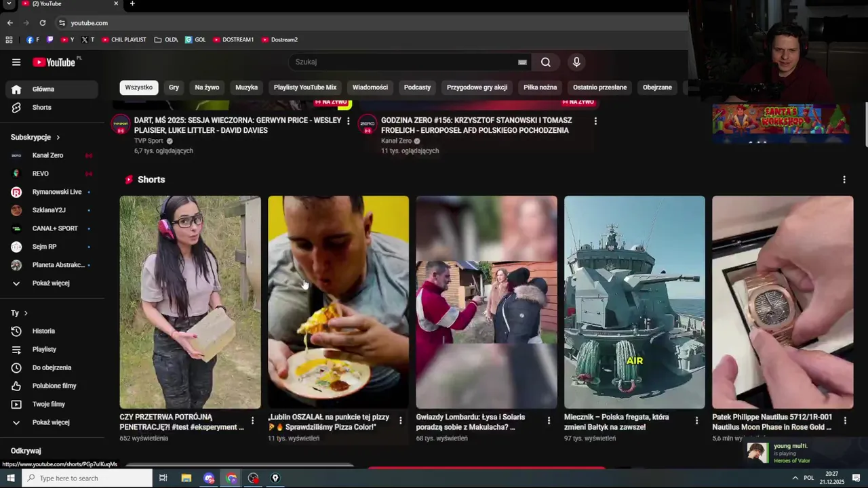Viewport: 868px width, 488px height.
Task: Open the Santa's Workshop ad banner
Action: point(781,123)
